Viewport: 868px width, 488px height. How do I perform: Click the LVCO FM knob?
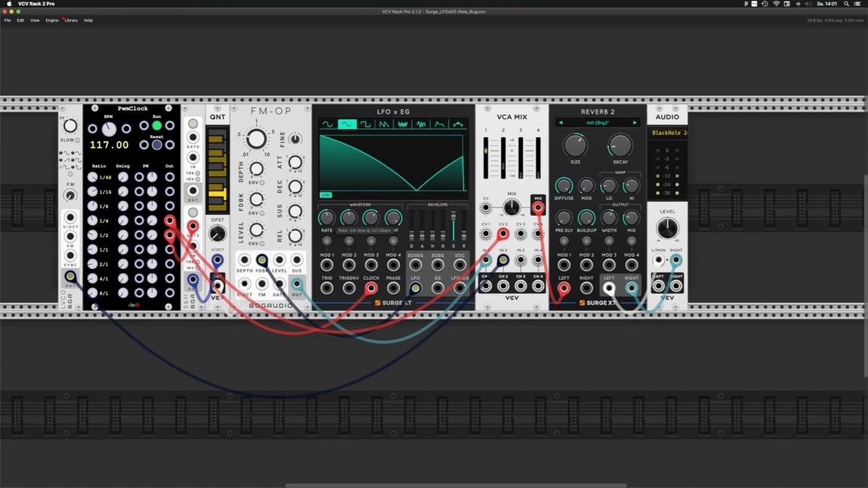69,196
